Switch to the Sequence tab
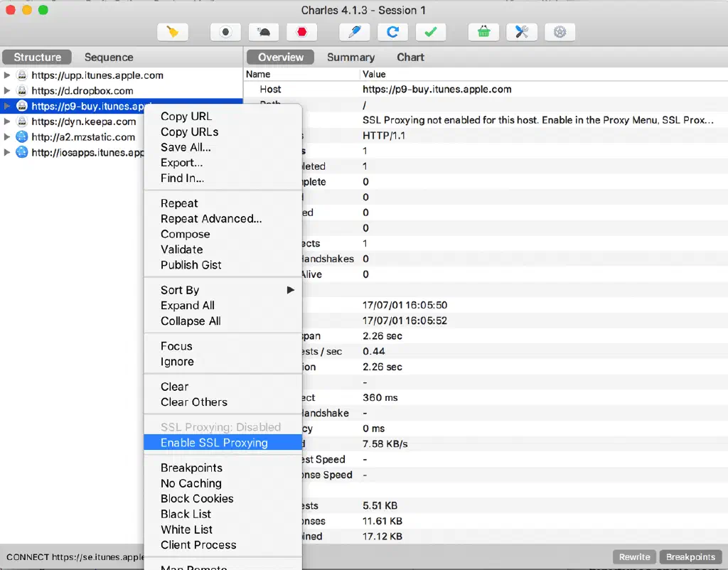The width and height of the screenshot is (728, 570). click(x=109, y=58)
